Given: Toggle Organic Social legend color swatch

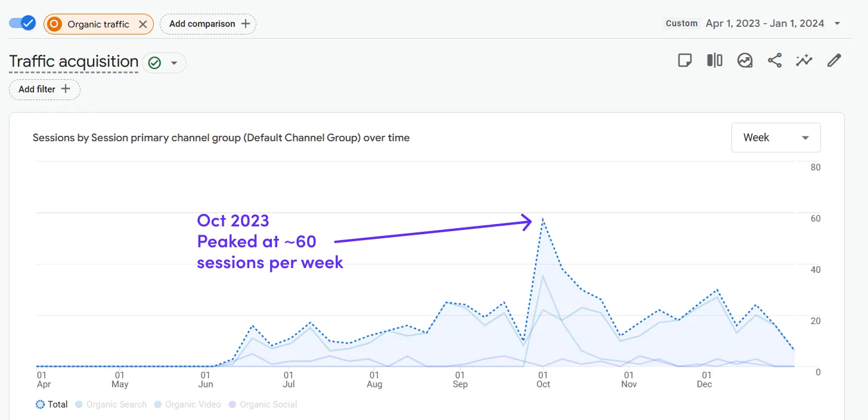Looking at the screenshot, I should (x=232, y=405).
